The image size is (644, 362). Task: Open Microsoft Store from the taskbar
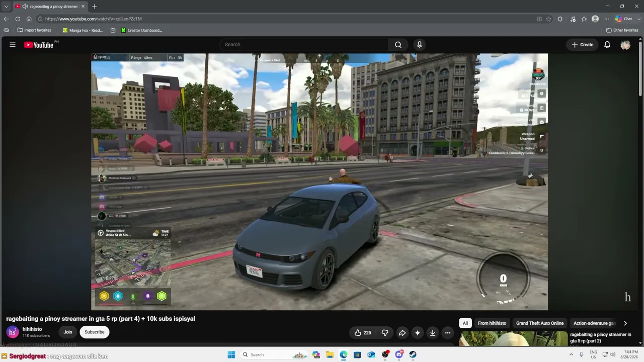tap(357, 354)
